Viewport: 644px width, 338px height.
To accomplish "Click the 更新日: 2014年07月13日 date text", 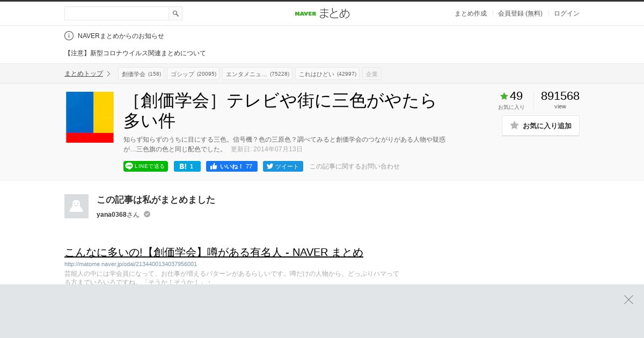I will pos(267,149).
